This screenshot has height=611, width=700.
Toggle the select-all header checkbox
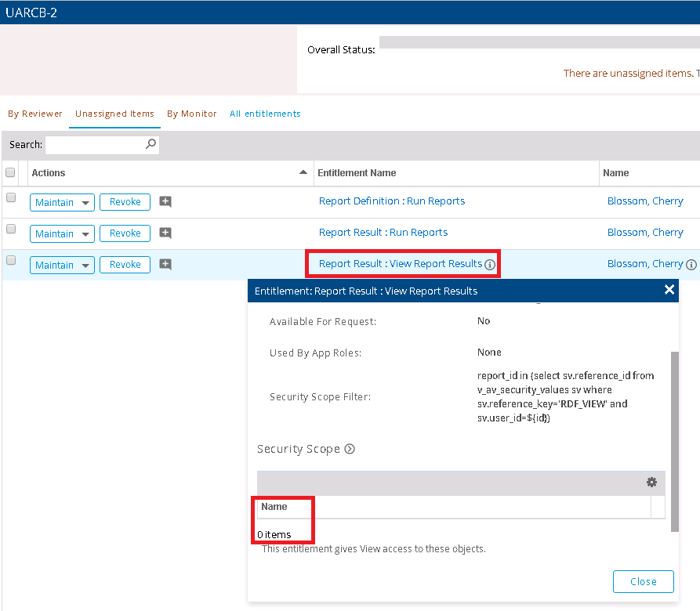click(11, 172)
